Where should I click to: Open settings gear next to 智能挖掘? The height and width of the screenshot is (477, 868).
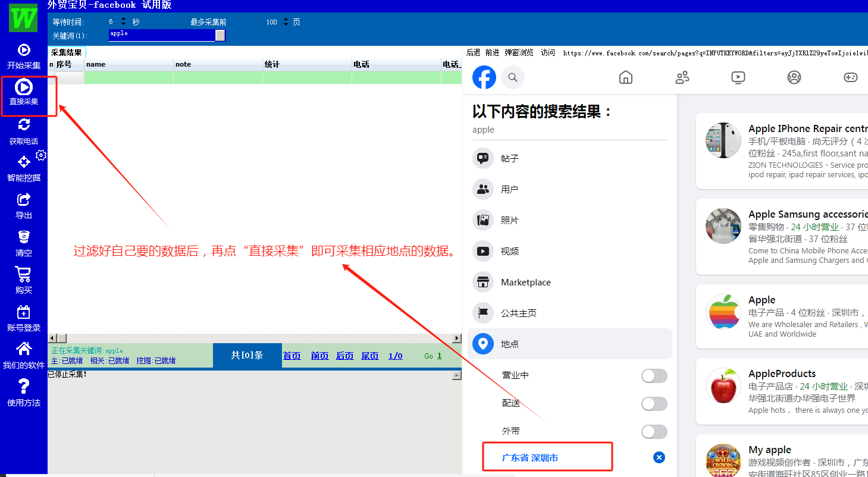[41, 156]
